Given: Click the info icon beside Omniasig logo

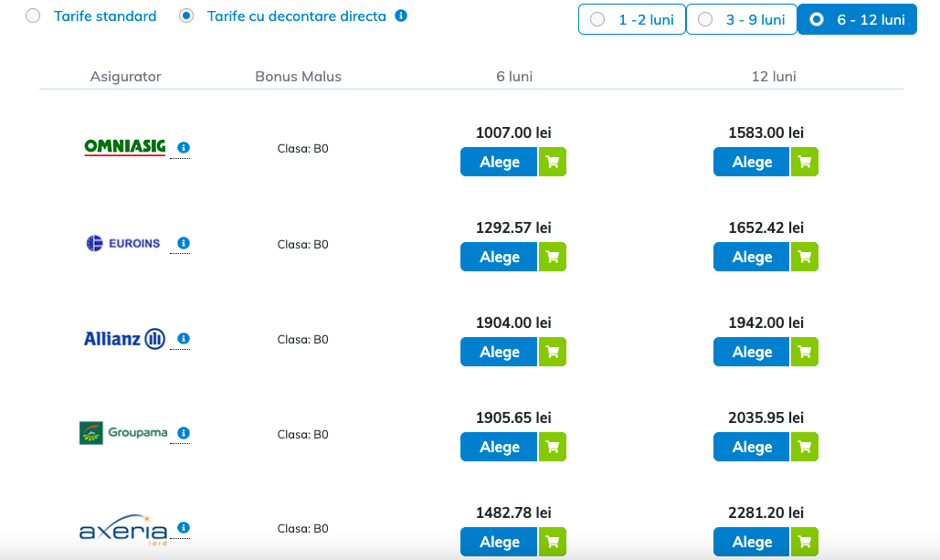Looking at the screenshot, I should point(184,147).
